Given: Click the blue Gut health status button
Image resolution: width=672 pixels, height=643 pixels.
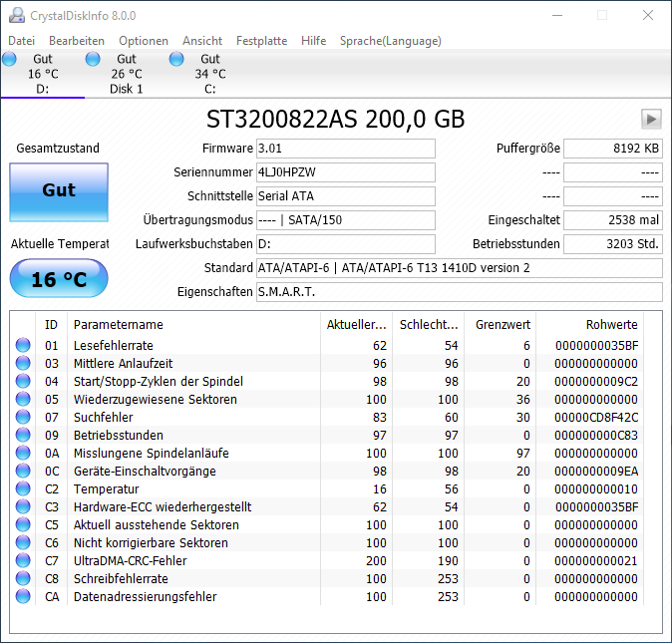Looking at the screenshot, I should pyautogui.click(x=59, y=192).
